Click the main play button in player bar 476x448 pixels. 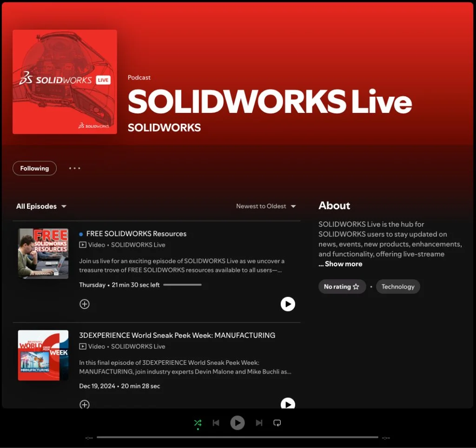238,422
